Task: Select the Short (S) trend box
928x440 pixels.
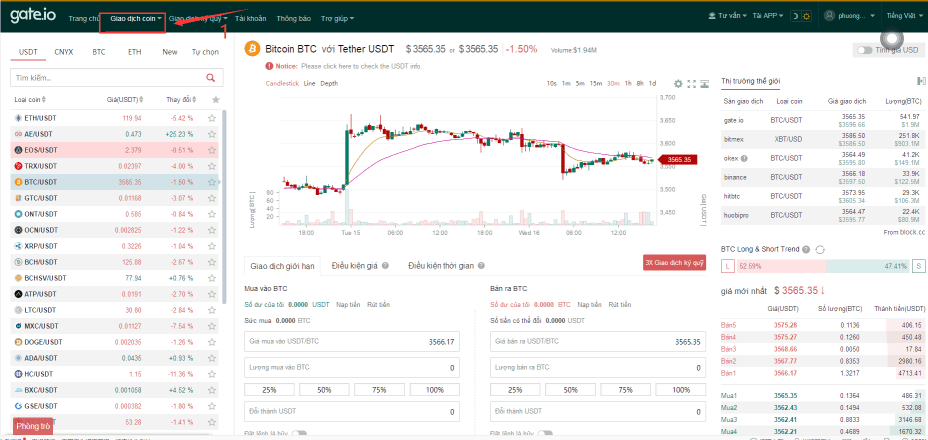Action: pyautogui.click(x=919, y=266)
